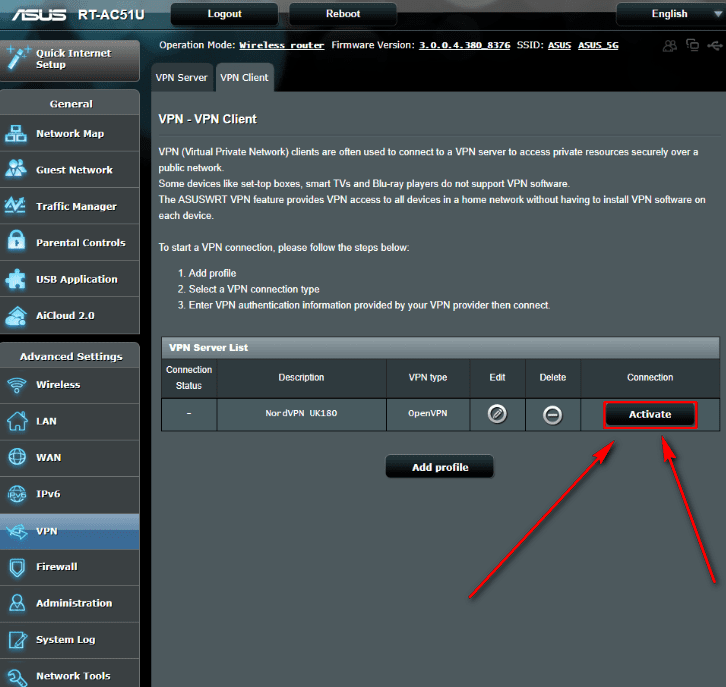Open the Network Tools menu label
This screenshot has width=726, height=687.
click(73, 676)
